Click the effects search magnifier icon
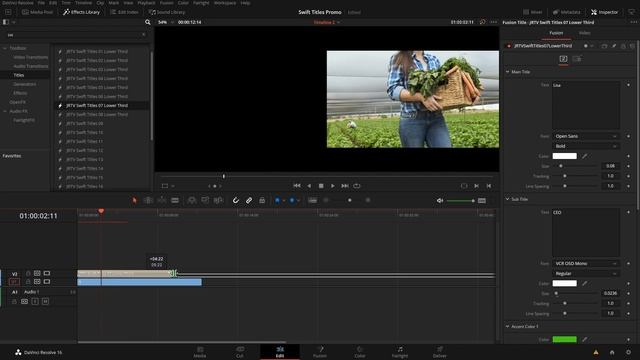Image resolution: width=640 pixels, height=360 pixels. [x=148, y=22]
